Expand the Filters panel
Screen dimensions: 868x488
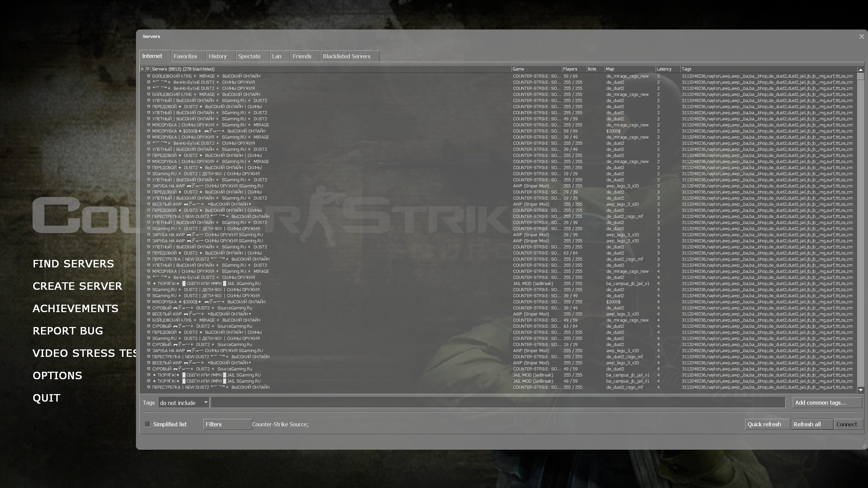[227, 424]
